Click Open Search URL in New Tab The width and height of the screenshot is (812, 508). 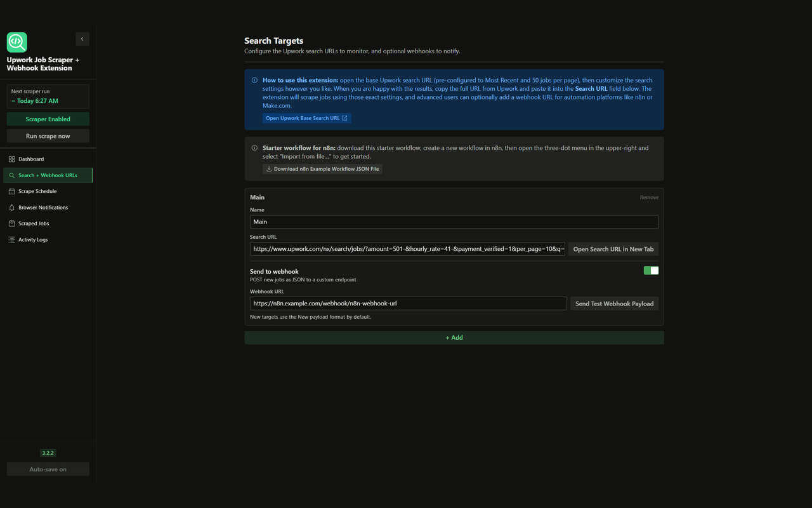pos(613,249)
